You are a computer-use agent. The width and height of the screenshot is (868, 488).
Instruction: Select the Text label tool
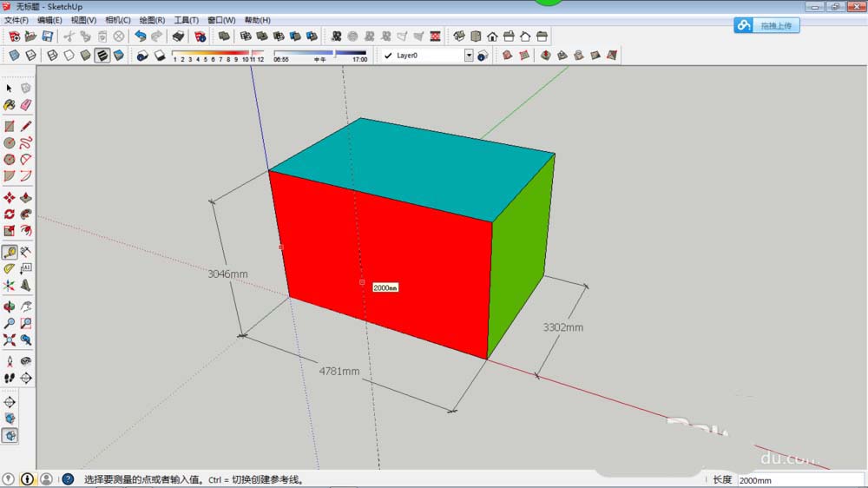click(x=25, y=268)
